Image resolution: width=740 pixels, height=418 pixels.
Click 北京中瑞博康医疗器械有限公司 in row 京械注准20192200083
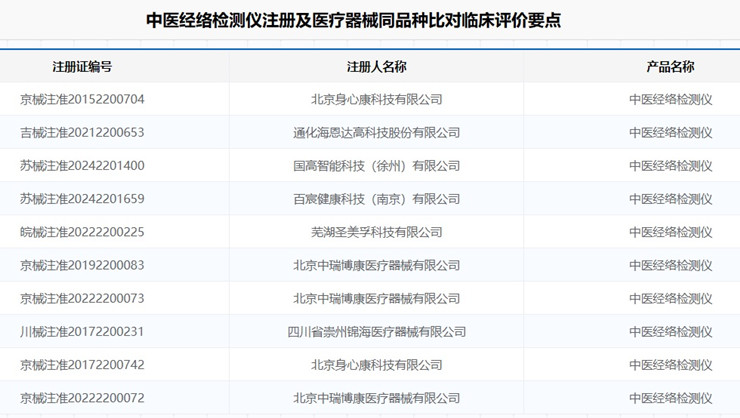click(377, 265)
